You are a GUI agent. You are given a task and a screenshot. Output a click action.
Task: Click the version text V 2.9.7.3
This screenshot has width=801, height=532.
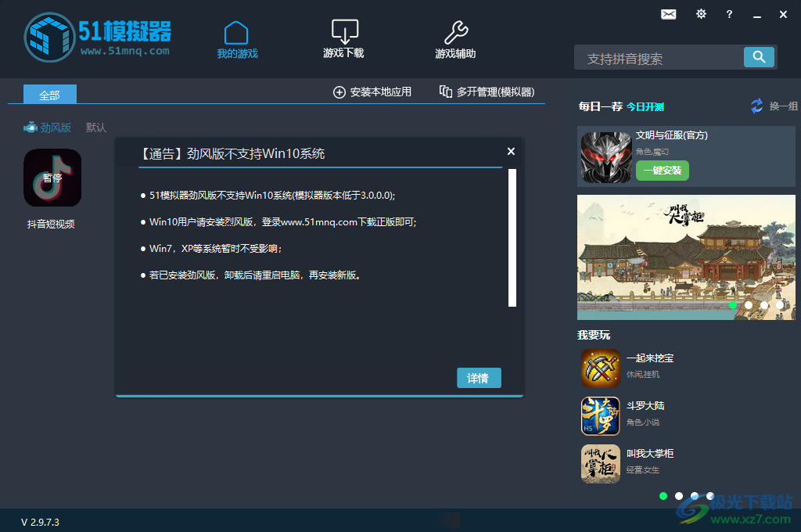point(41,523)
